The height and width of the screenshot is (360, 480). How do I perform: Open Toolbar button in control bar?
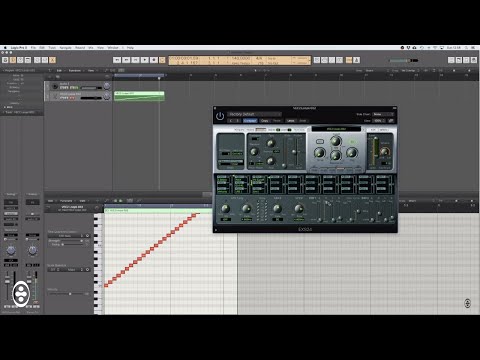click(28, 60)
